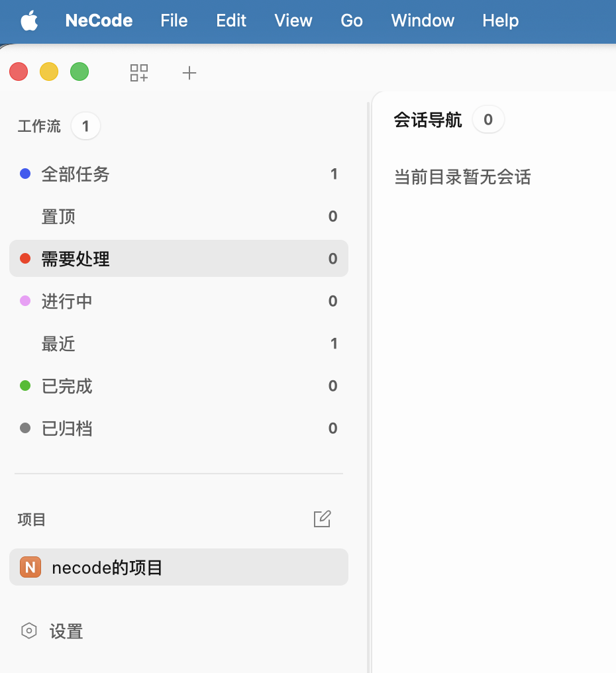Select 需要处理 in workflow list

pyautogui.click(x=179, y=258)
